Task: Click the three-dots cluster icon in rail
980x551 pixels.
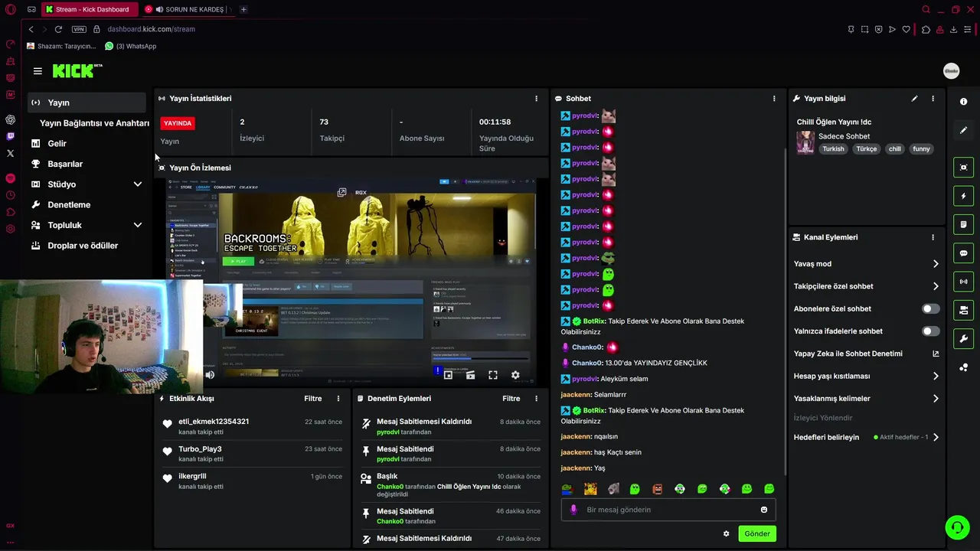Action: pos(963,367)
